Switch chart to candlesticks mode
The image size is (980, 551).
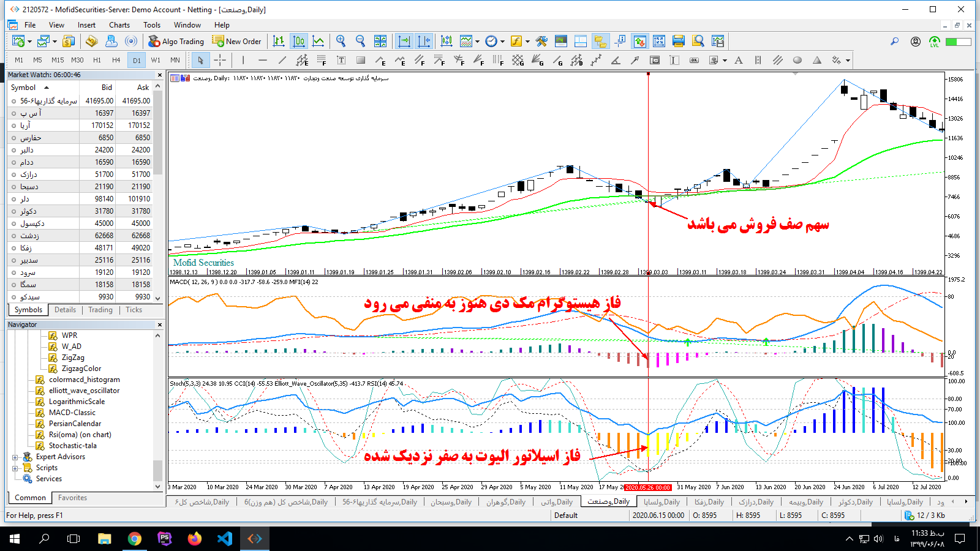pyautogui.click(x=299, y=42)
